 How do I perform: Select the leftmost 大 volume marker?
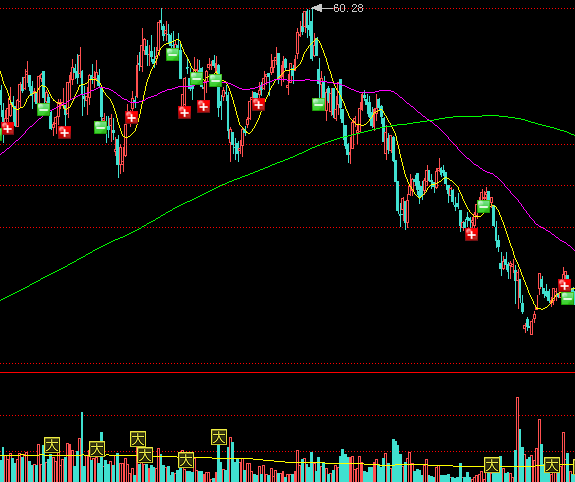52,445
